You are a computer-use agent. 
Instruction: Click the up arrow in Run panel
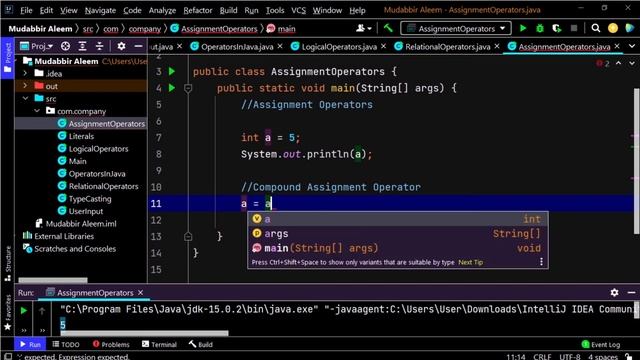[x=42, y=311]
